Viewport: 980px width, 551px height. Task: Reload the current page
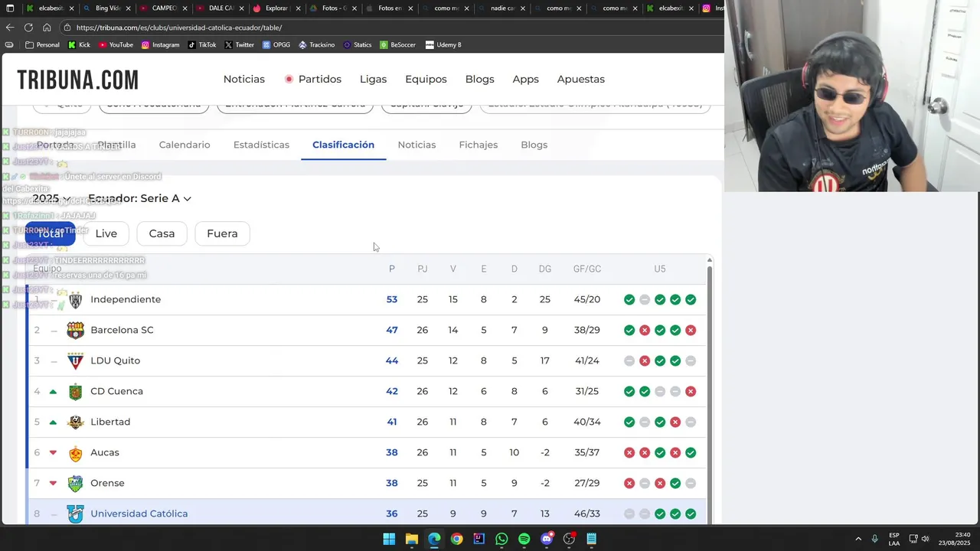click(x=28, y=28)
